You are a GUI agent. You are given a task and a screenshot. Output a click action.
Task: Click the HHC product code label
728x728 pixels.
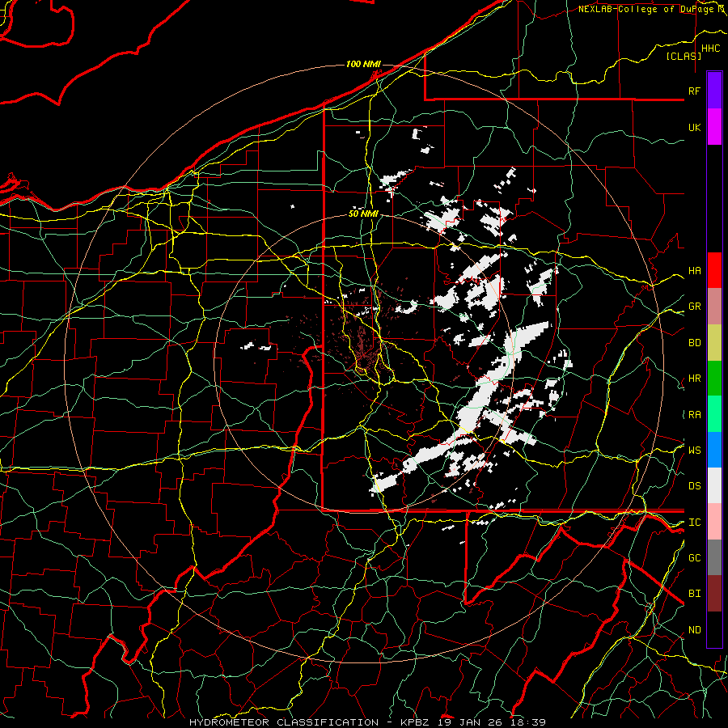coord(711,49)
